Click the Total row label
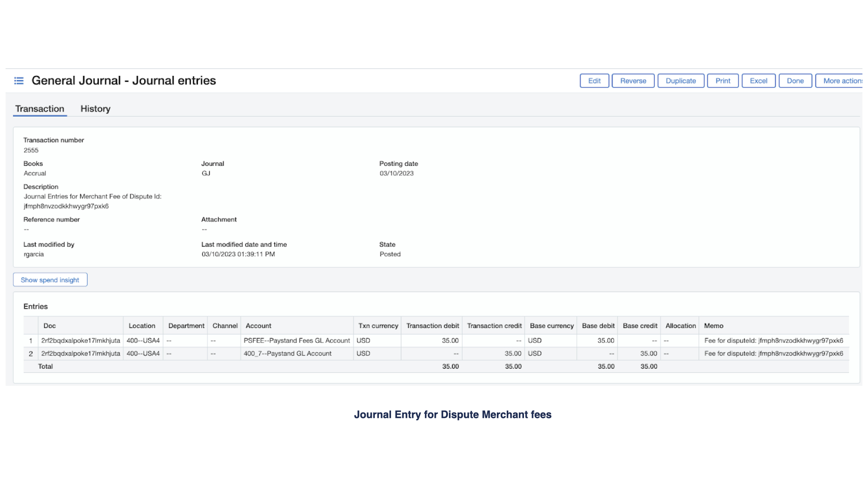Viewport: 868px width, 488px height. (45, 366)
